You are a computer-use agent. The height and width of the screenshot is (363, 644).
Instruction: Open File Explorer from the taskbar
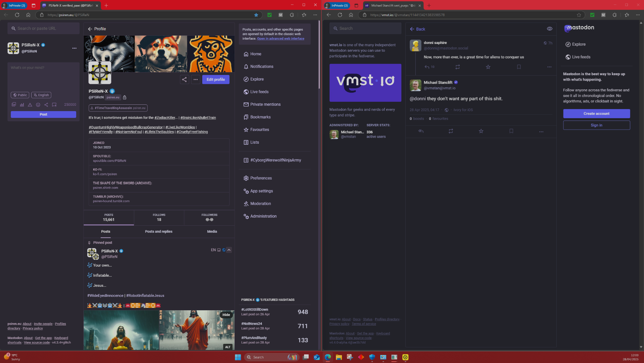[x=339, y=357]
